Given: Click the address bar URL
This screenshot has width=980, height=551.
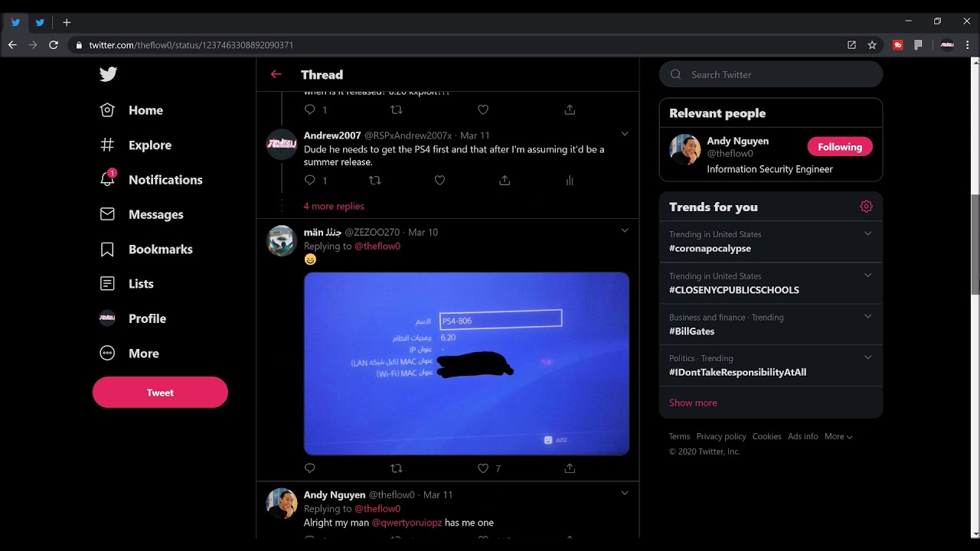Looking at the screenshot, I should pyautogui.click(x=191, y=45).
